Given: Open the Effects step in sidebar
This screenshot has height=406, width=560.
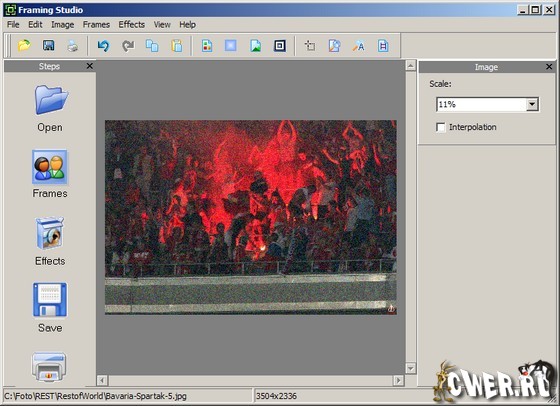Looking at the screenshot, I should point(50,241).
